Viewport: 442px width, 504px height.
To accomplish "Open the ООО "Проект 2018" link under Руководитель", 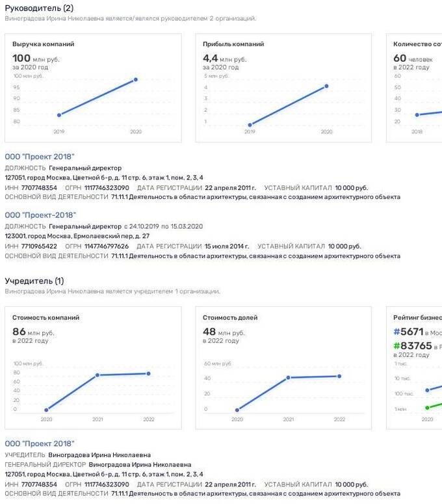I will (40, 157).
